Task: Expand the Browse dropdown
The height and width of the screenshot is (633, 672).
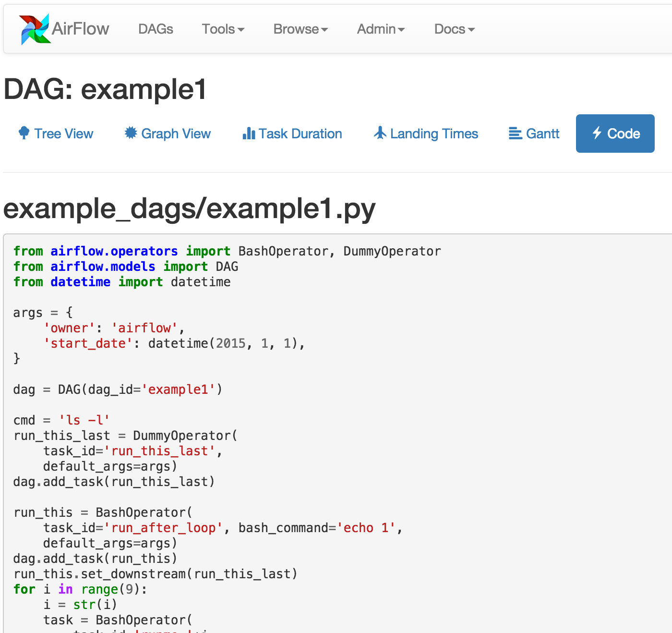Action: 300,29
